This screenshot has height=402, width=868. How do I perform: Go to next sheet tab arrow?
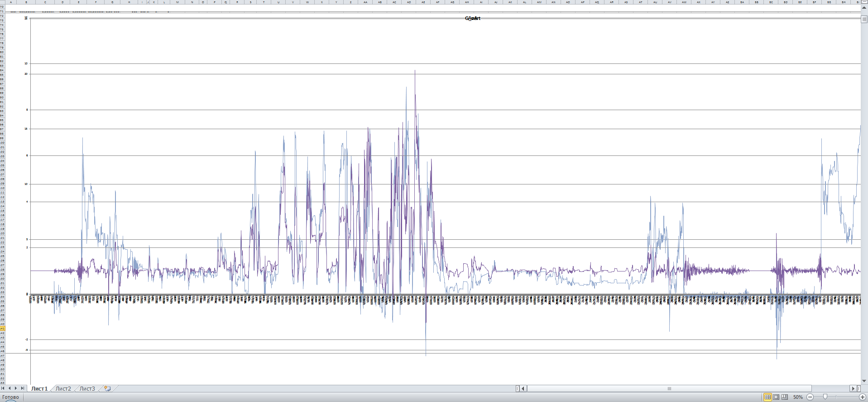pyautogui.click(x=16, y=388)
